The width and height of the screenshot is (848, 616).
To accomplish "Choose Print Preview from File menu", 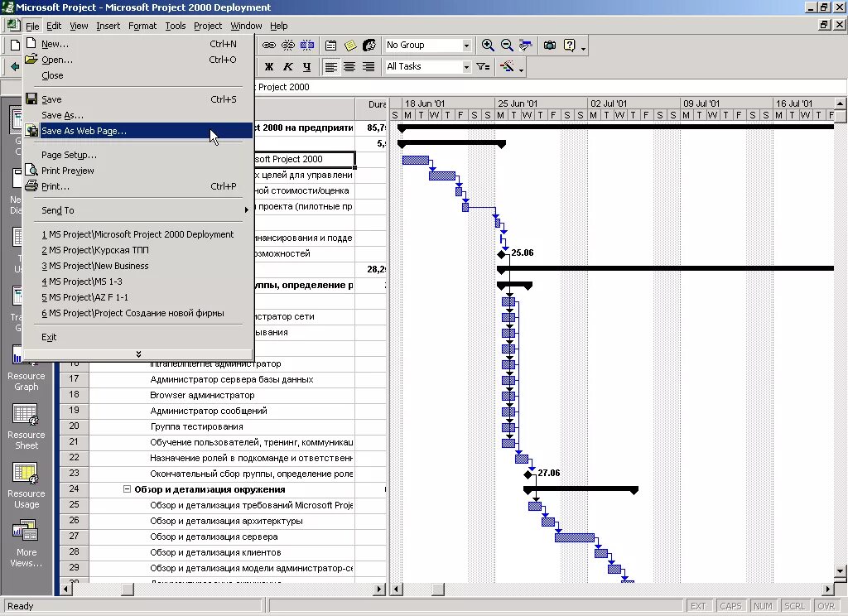I will pos(138,171).
